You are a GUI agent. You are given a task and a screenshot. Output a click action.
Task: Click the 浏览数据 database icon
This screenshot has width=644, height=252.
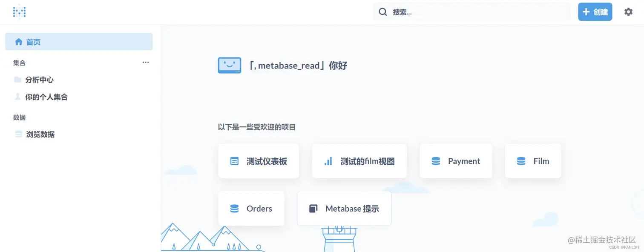pos(18,134)
